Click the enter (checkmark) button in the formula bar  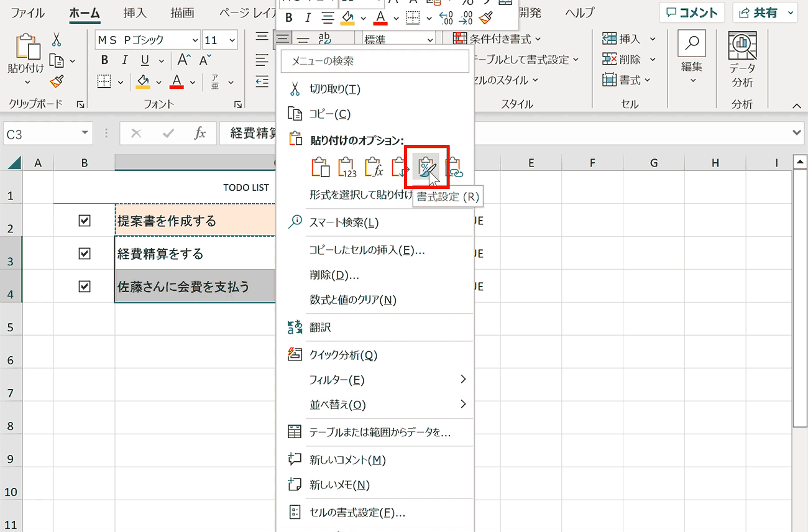point(168,133)
